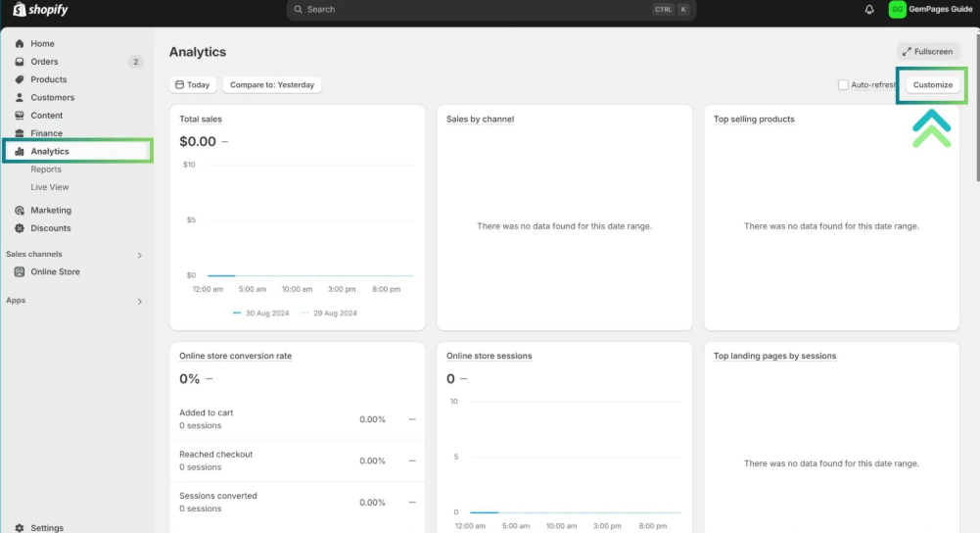The height and width of the screenshot is (533, 980).
Task: Expand the Sales channels section
Action: 139,256
